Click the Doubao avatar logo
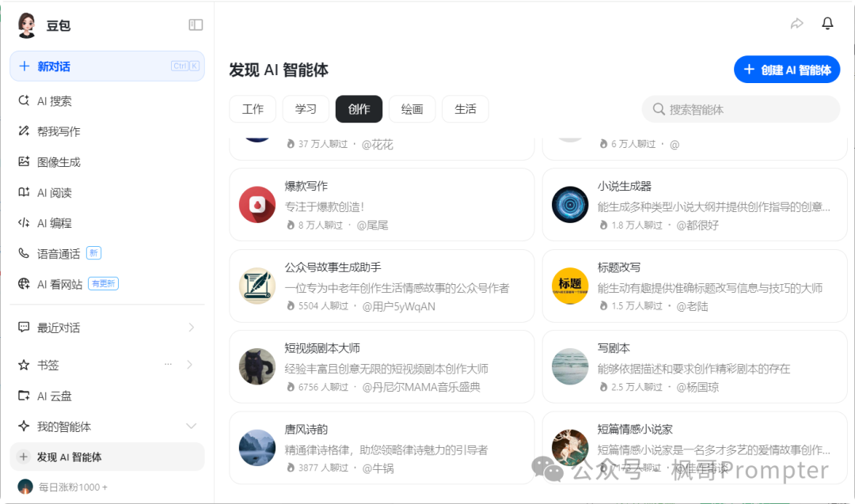 coord(26,25)
